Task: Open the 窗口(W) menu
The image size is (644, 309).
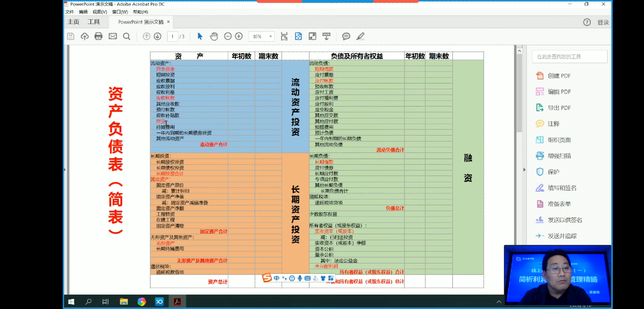Action: pyautogui.click(x=120, y=12)
